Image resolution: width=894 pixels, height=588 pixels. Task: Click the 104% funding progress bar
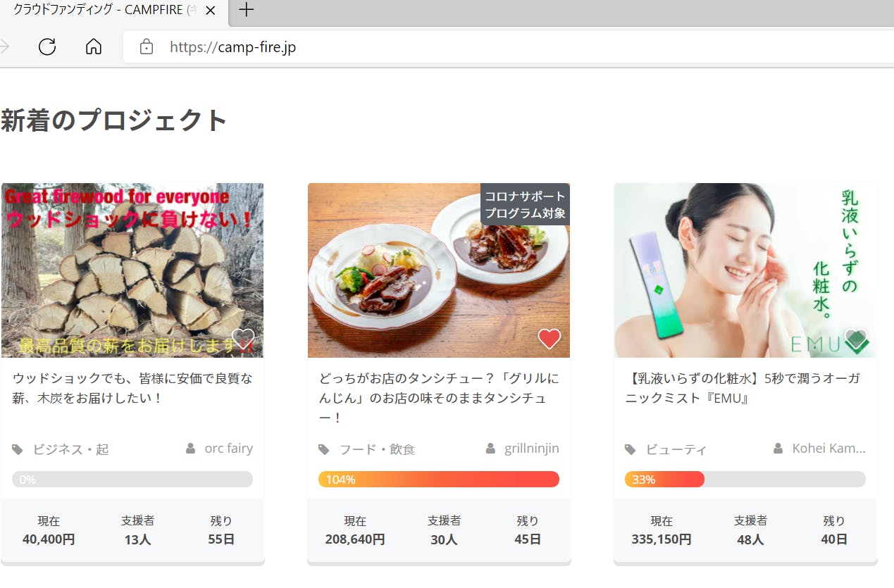438,480
